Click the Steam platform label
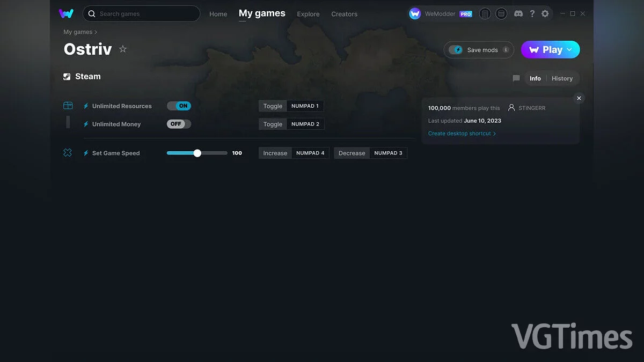644x362 pixels. (x=88, y=77)
